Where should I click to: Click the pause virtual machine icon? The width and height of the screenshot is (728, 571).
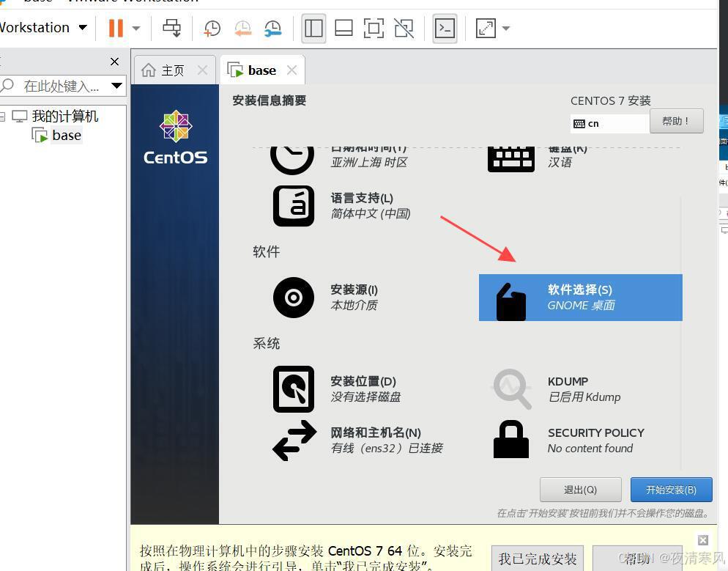click(116, 28)
